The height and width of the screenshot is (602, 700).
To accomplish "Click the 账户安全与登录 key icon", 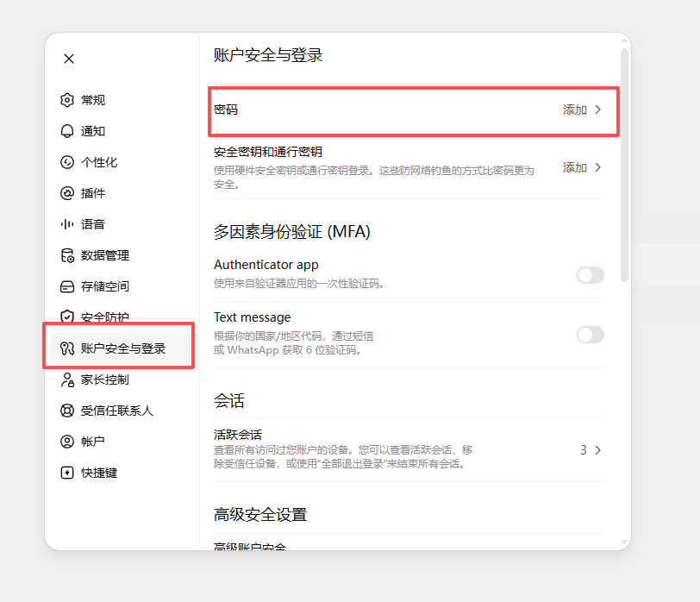I will [67, 348].
